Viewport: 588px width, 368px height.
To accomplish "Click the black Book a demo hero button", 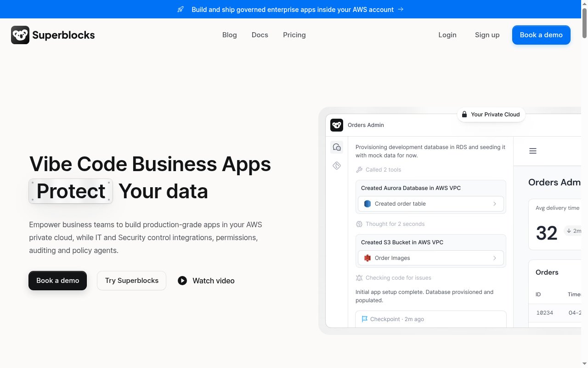I will (x=58, y=281).
